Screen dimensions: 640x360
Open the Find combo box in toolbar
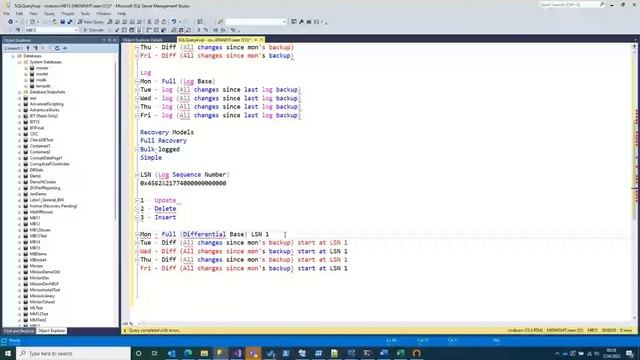tap(256, 22)
